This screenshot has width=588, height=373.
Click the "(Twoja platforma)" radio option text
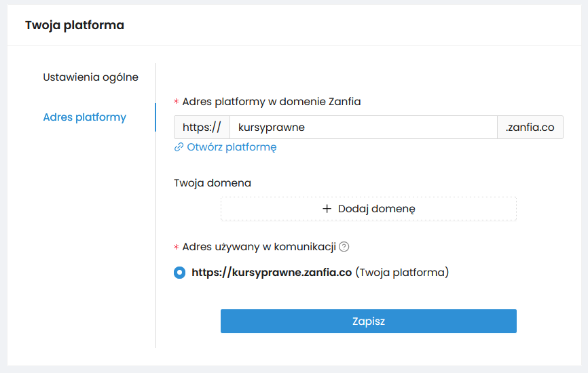pos(403,273)
